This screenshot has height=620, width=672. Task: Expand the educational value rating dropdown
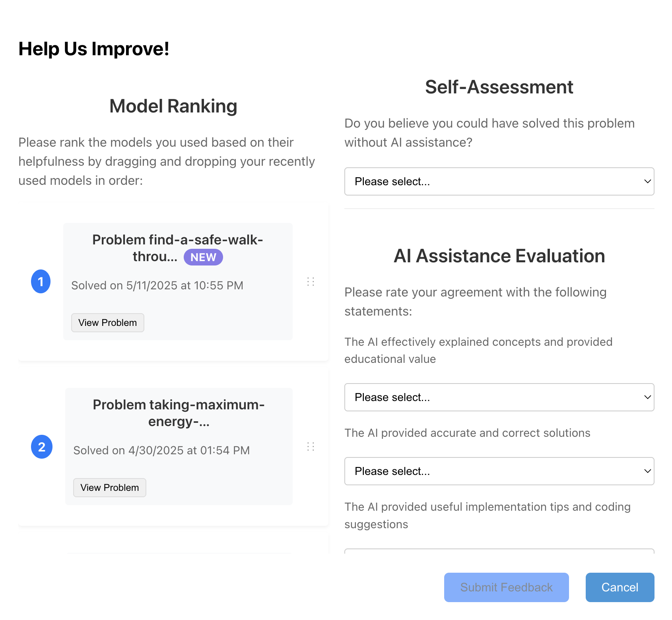pos(499,397)
